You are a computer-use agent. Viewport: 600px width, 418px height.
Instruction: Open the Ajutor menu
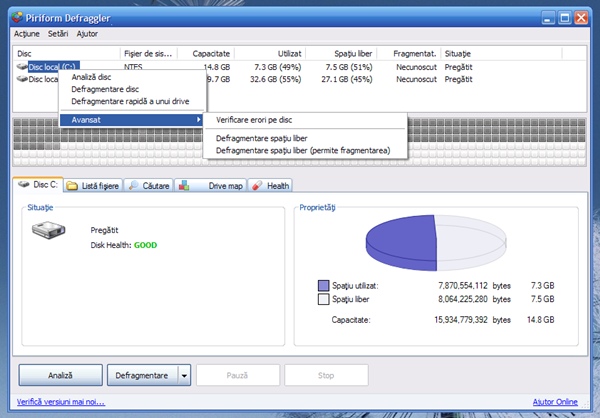coord(87,34)
